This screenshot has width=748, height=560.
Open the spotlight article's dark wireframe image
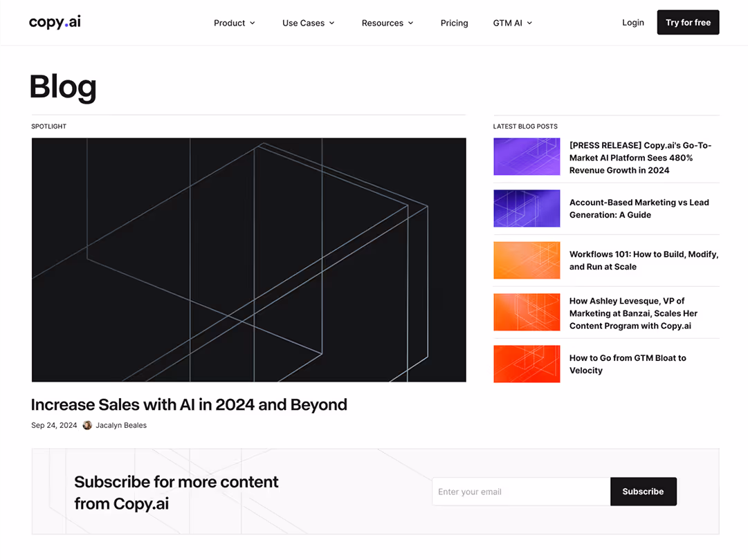(x=248, y=260)
